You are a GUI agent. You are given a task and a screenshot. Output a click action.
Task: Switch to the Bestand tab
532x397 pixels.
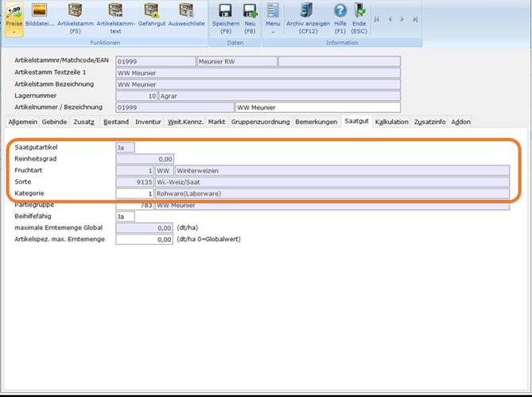pos(116,122)
